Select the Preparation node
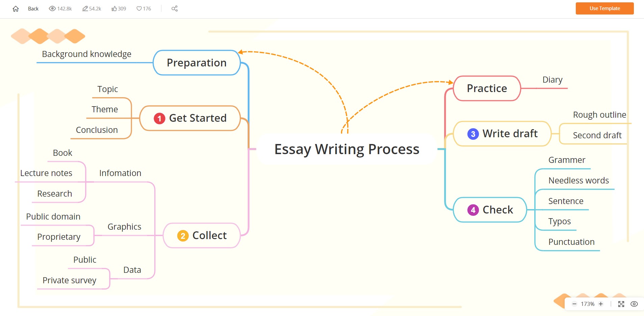Image resolution: width=644 pixels, height=316 pixels. click(x=197, y=63)
